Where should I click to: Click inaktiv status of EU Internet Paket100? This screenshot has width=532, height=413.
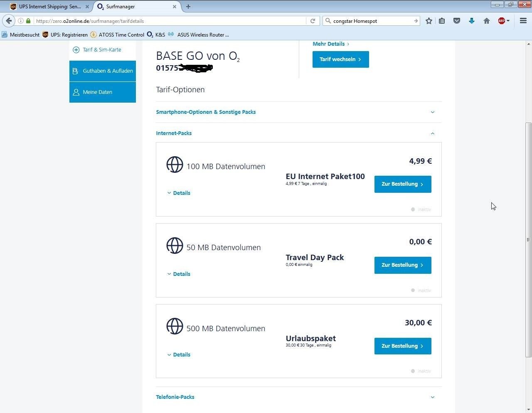click(421, 210)
